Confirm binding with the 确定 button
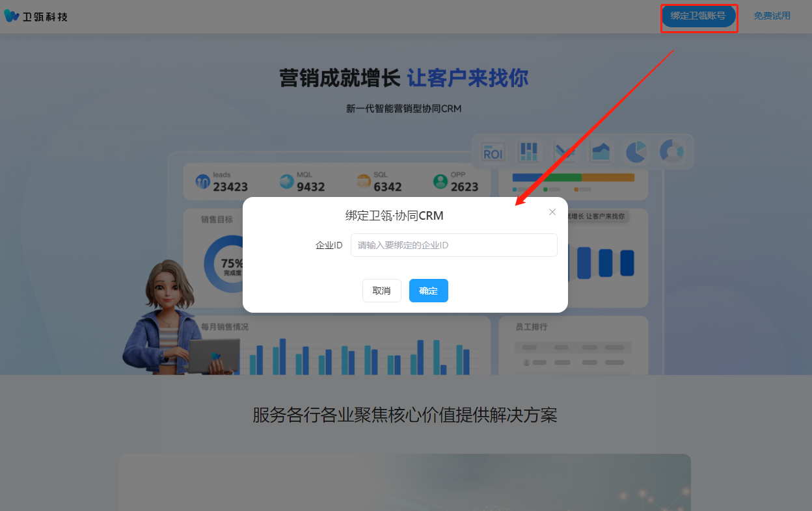The image size is (812, 511). (x=429, y=291)
